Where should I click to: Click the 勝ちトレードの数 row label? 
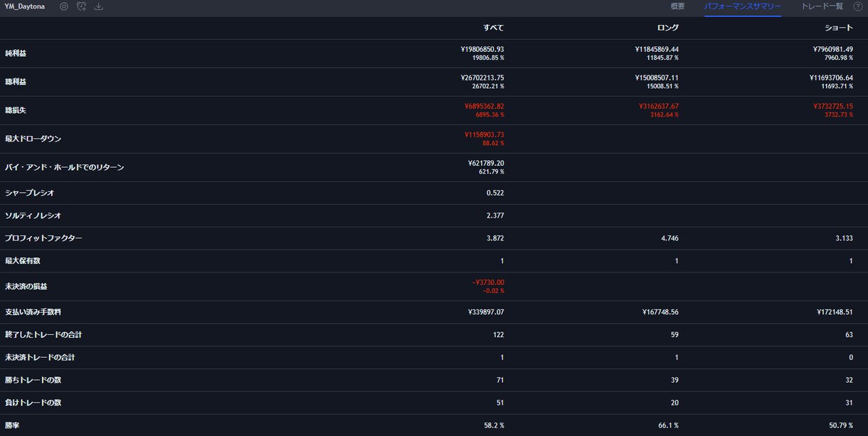[33, 381]
